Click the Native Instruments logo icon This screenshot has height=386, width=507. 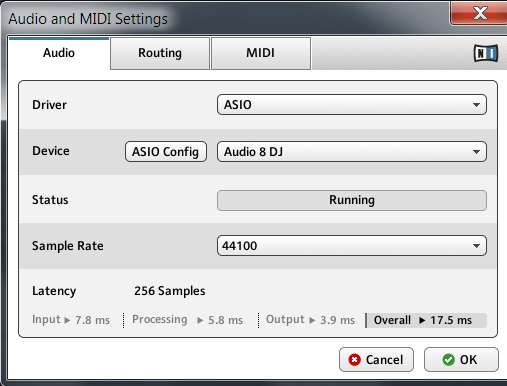pos(486,53)
